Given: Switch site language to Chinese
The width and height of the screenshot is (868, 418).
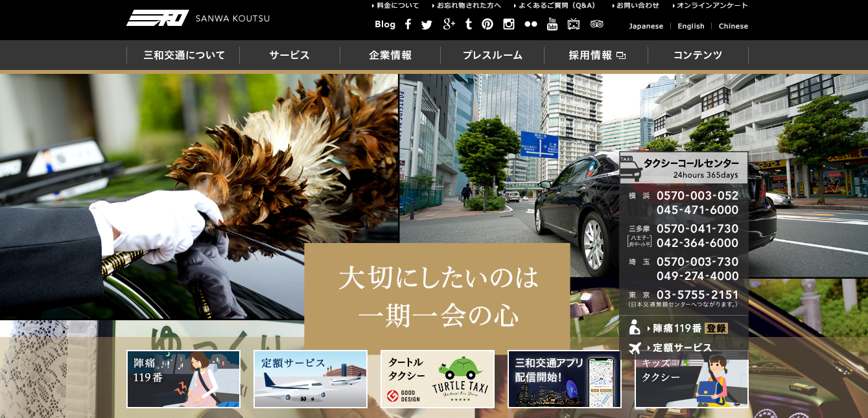Looking at the screenshot, I should (x=733, y=27).
